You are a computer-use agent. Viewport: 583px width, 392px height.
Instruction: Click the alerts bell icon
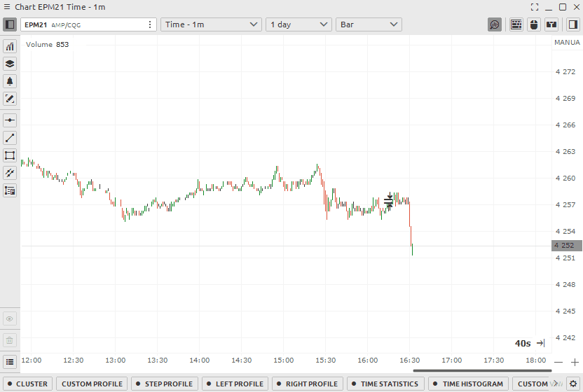[10, 81]
